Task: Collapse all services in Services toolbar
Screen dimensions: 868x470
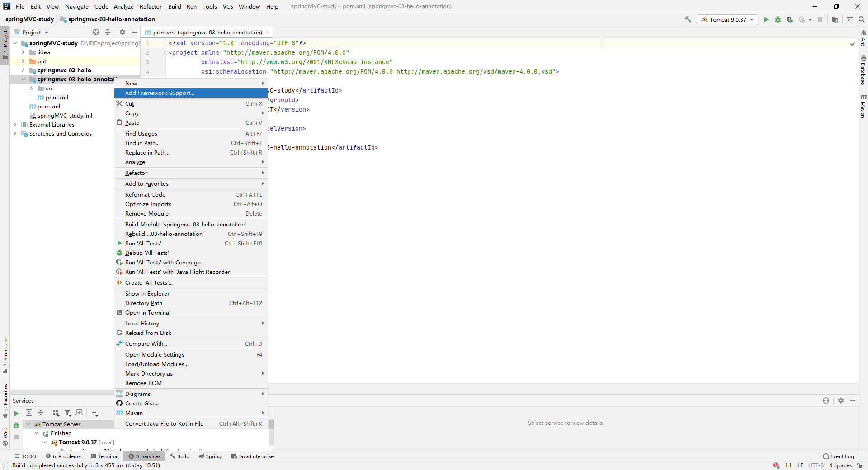Action: (x=41, y=413)
